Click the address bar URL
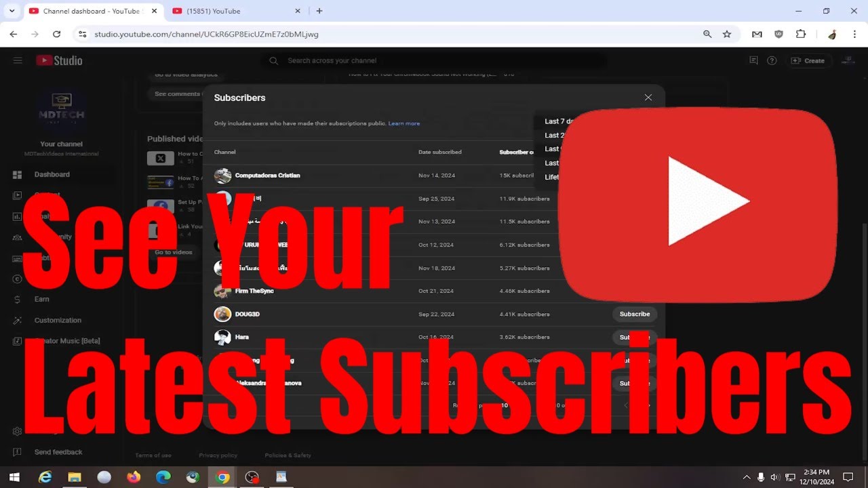This screenshot has width=868, height=488. 206,34
